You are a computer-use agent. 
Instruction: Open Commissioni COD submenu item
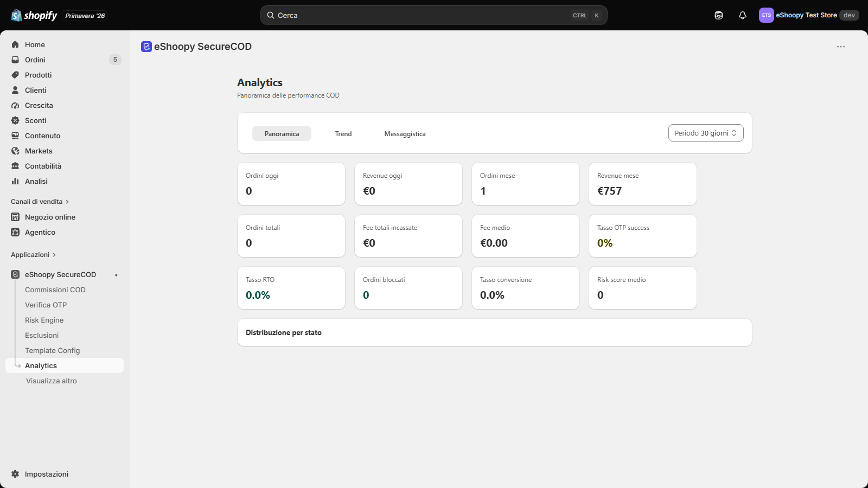click(55, 290)
